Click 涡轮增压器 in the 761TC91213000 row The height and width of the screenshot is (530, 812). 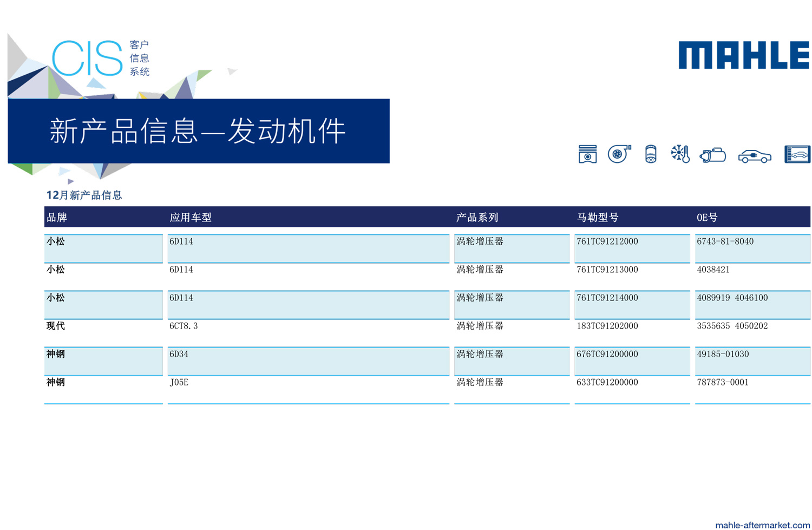[480, 270]
